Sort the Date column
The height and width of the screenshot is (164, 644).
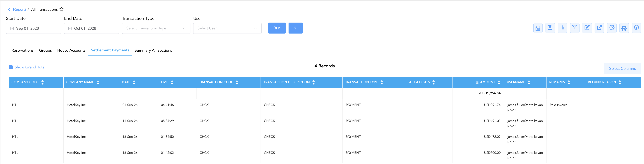pos(134,82)
